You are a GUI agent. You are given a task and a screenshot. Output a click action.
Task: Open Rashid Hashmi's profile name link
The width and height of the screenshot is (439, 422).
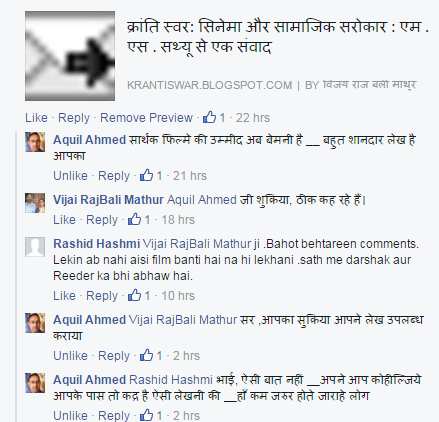(96, 244)
